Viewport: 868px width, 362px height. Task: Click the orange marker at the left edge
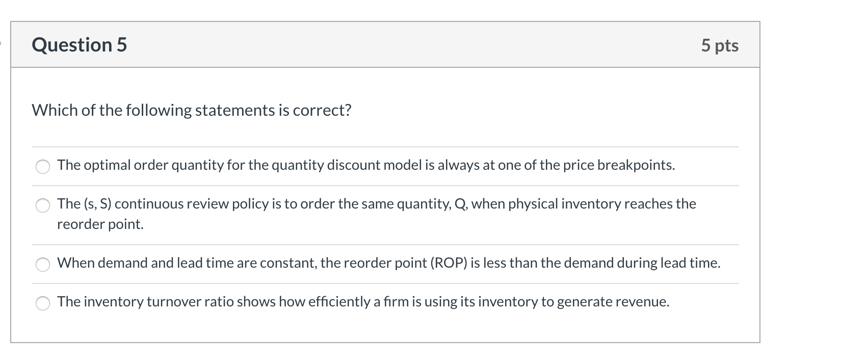tap(2, 44)
